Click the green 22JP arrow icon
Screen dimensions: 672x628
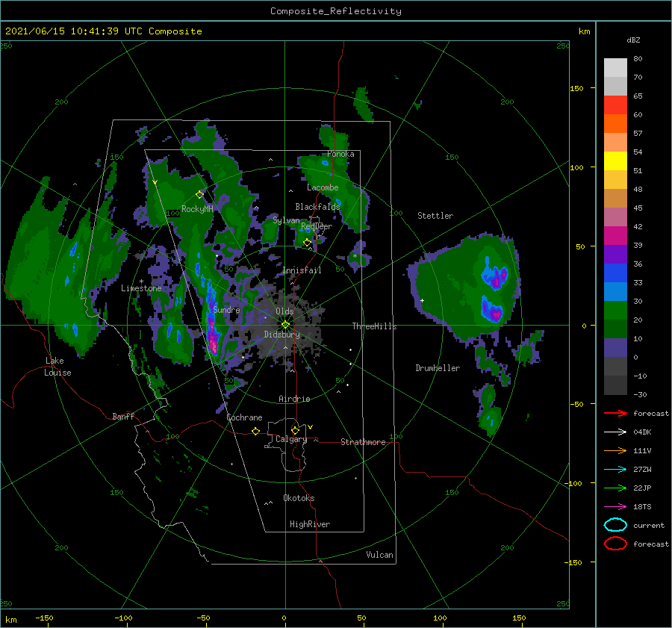[615, 488]
